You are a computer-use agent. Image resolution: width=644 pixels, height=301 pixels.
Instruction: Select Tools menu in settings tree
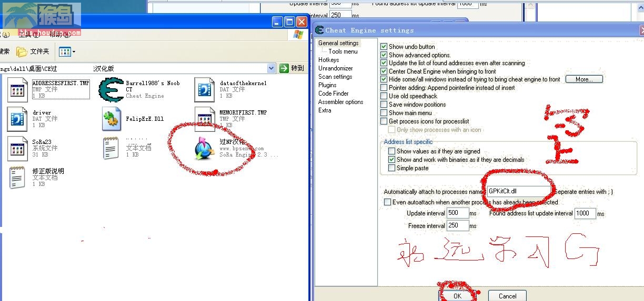pyautogui.click(x=343, y=51)
